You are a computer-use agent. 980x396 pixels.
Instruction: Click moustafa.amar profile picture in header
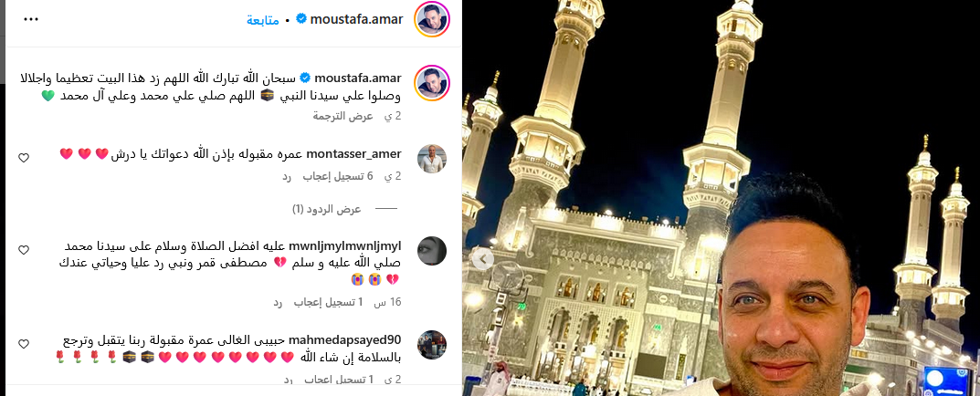tap(432, 19)
